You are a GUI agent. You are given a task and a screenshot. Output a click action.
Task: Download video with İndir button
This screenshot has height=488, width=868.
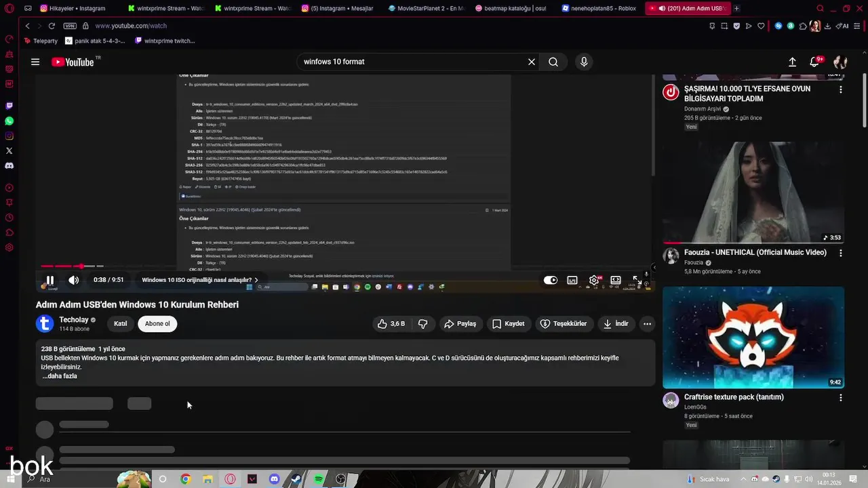pos(616,324)
